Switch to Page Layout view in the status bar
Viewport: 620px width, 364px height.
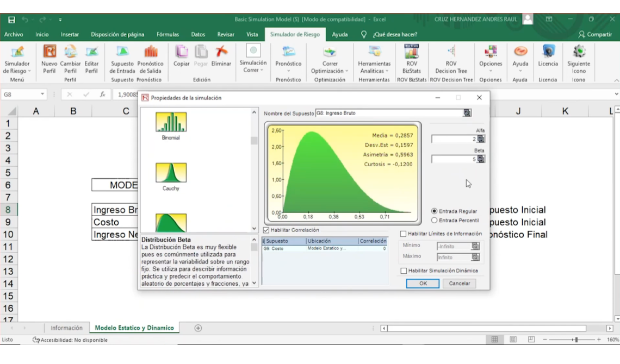pyautogui.click(x=513, y=340)
